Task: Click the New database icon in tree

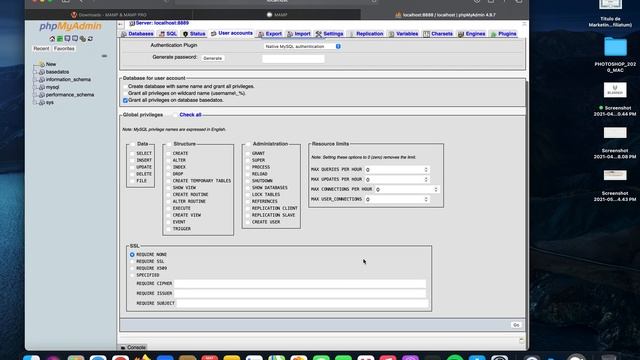Action: coord(42,64)
